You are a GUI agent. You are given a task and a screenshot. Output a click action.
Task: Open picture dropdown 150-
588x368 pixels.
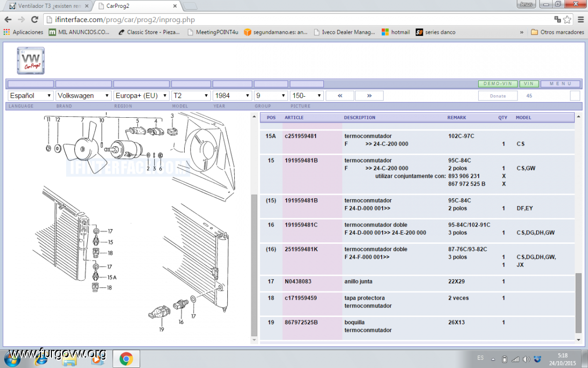click(x=307, y=96)
